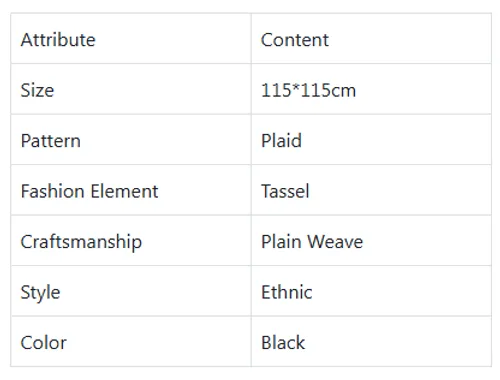The width and height of the screenshot is (500, 380).
Task: Click the word Weave in Plain Weave
Action: tap(335, 242)
